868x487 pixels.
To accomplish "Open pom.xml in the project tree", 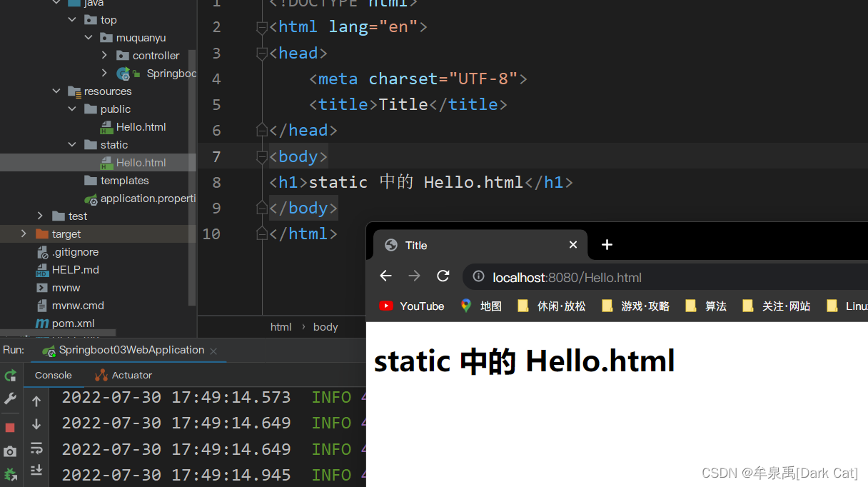I will 73,323.
